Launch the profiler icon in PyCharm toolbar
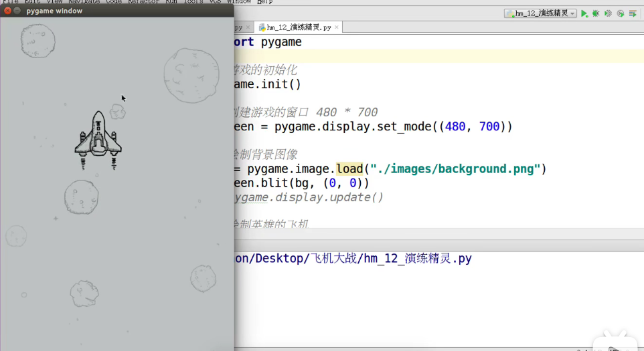 pyautogui.click(x=621, y=13)
